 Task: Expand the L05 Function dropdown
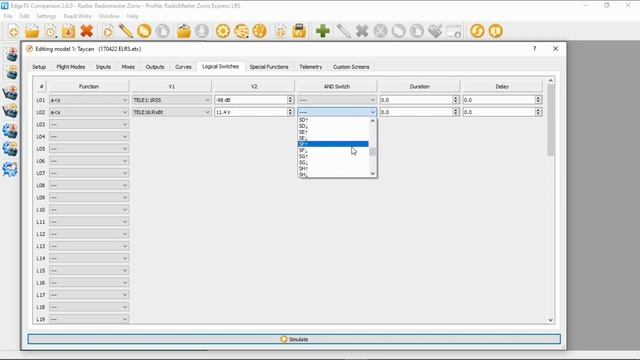click(x=89, y=149)
